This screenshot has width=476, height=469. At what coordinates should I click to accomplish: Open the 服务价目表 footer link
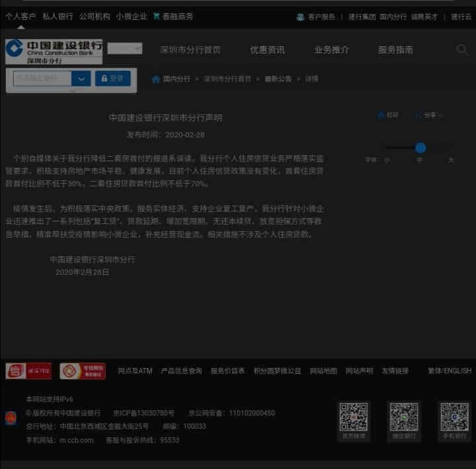pos(227,371)
